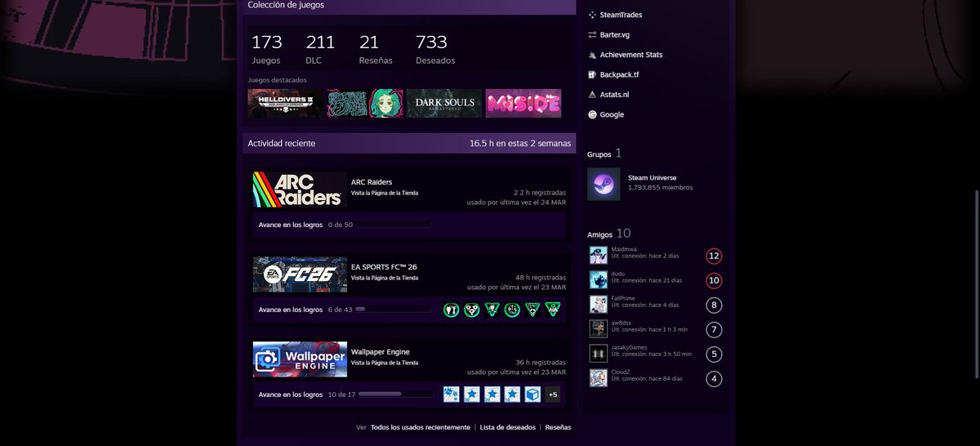Click the Astats.nl triangle icon
This screenshot has height=446, width=980.
click(x=592, y=95)
